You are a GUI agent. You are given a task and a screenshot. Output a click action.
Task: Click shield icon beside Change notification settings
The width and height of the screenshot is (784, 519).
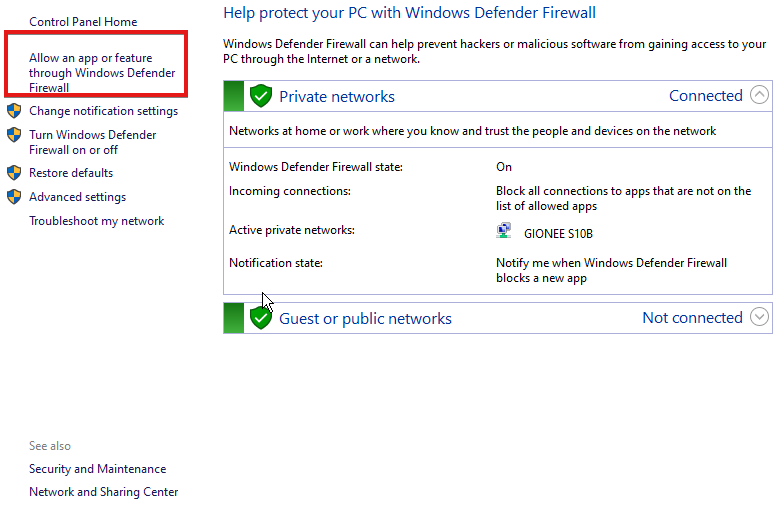point(14,110)
